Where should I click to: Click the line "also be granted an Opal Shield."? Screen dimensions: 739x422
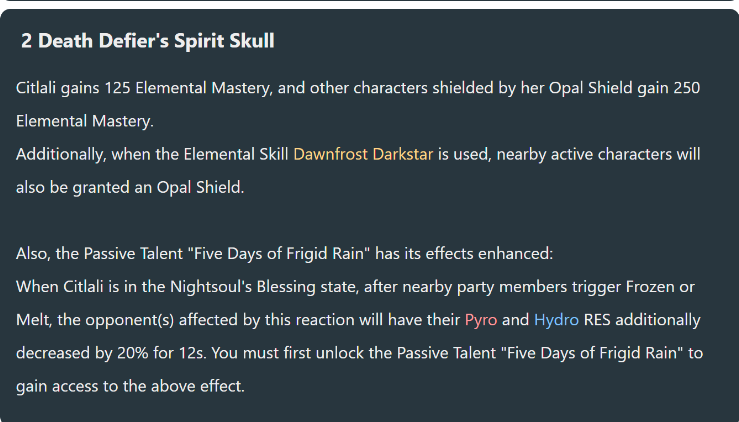[129, 188]
